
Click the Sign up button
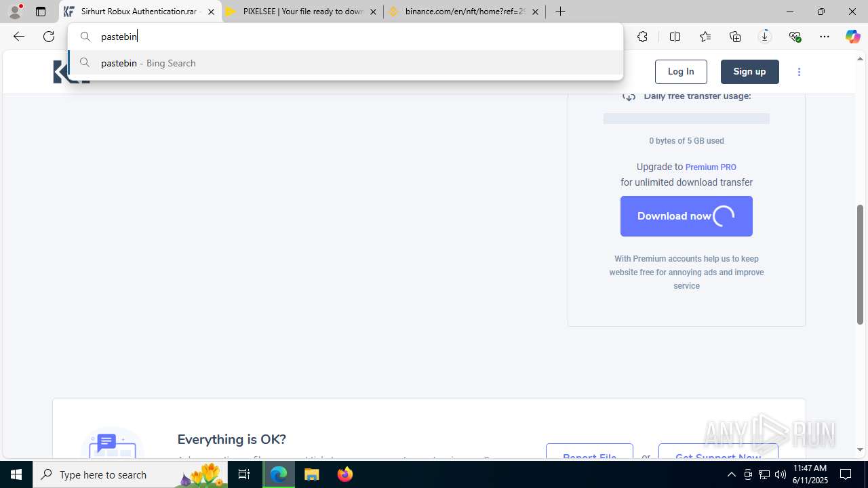coord(749,71)
